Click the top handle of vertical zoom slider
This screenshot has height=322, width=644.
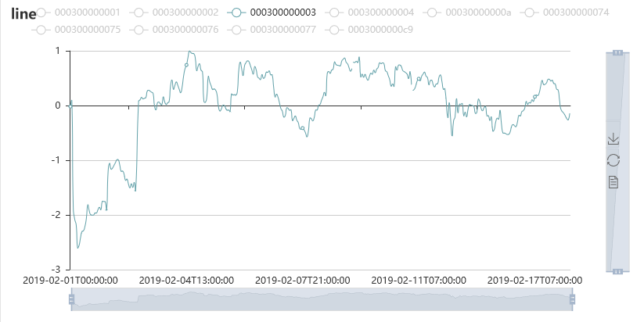click(x=617, y=52)
